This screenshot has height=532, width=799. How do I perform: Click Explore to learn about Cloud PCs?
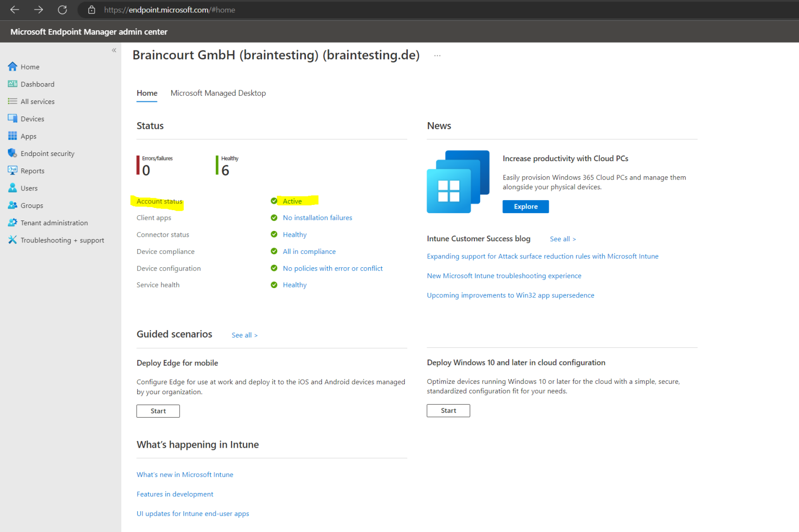(x=525, y=206)
